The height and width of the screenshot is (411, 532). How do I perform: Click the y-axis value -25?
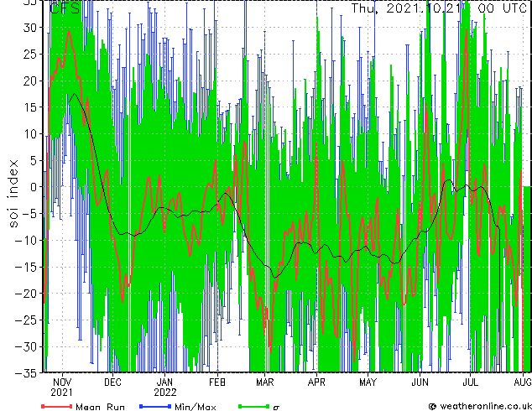[27, 320]
